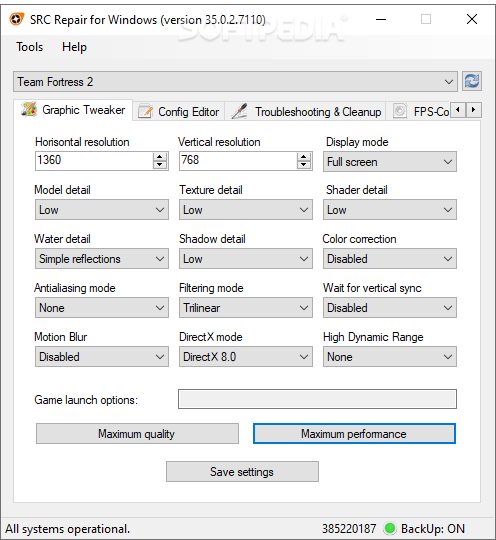
Task: Open the DirectX mode dropdown
Action: click(x=246, y=356)
